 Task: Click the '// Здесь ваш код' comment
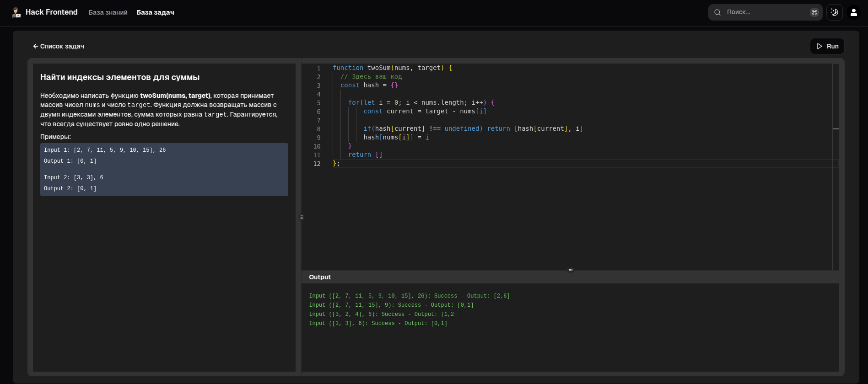pyautogui.click(x=371, y=76)
